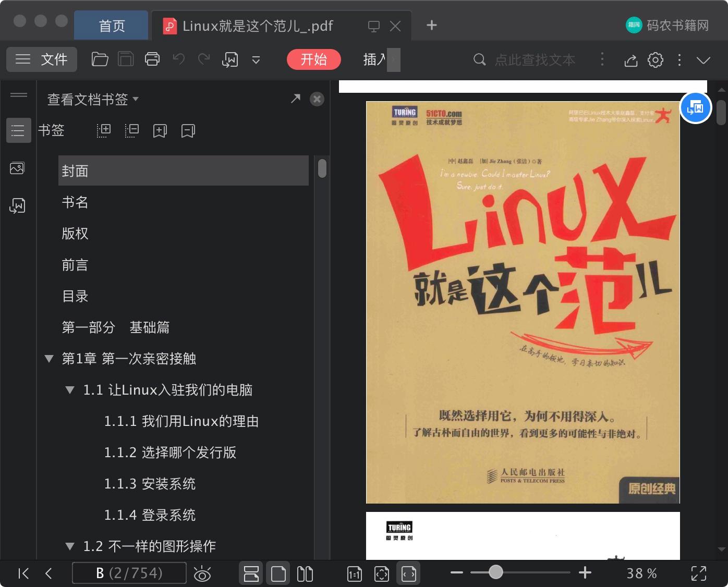The image size is (728, 587).
Task: Switch to the 首页 tab
Action: pyautogui.click(x=112, y=26)
